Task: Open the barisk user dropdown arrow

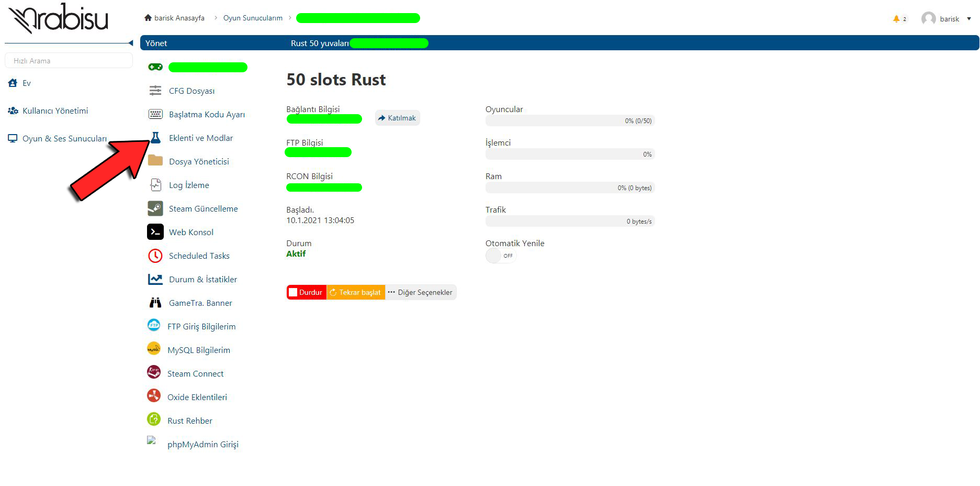Action: pos(969,19)
